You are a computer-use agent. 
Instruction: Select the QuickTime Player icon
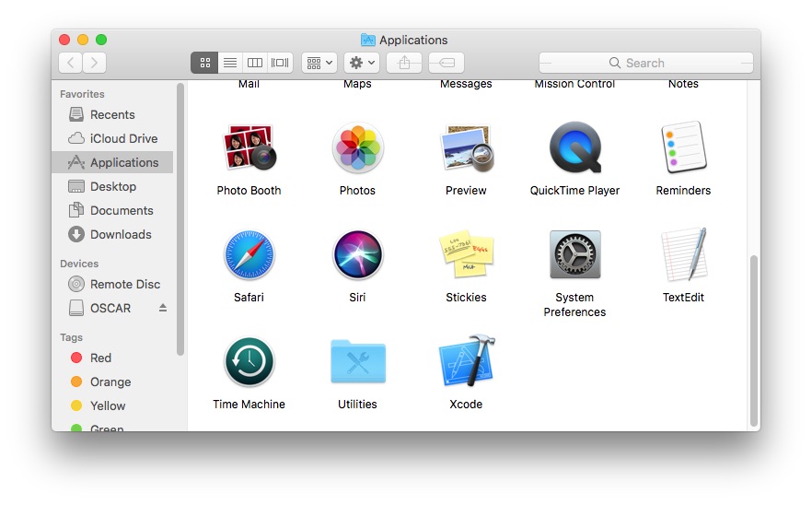pos(575,147)
